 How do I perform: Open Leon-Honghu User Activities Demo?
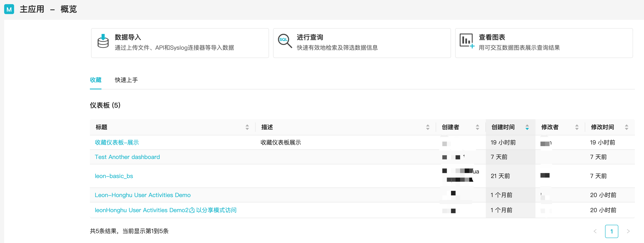coord(143,195)
